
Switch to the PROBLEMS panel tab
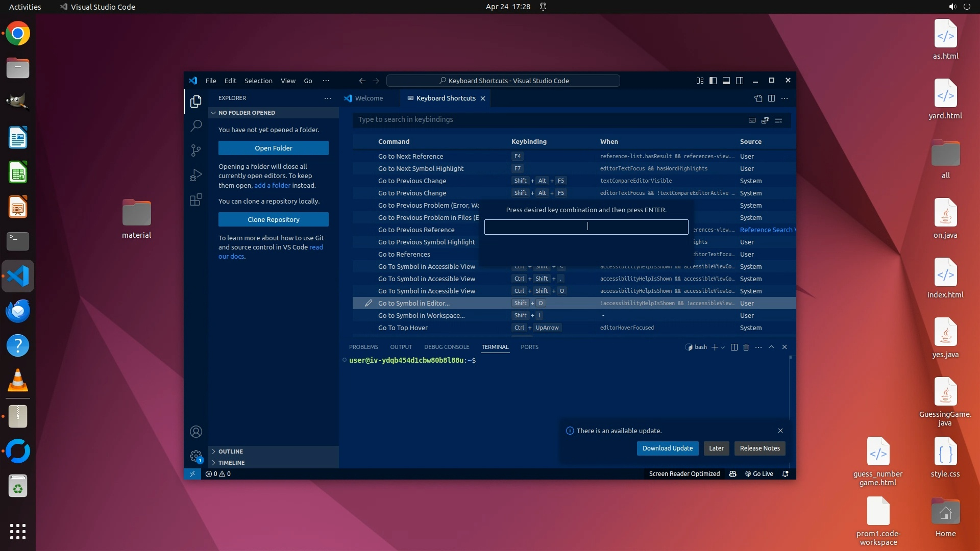click(x=363, y=347)
